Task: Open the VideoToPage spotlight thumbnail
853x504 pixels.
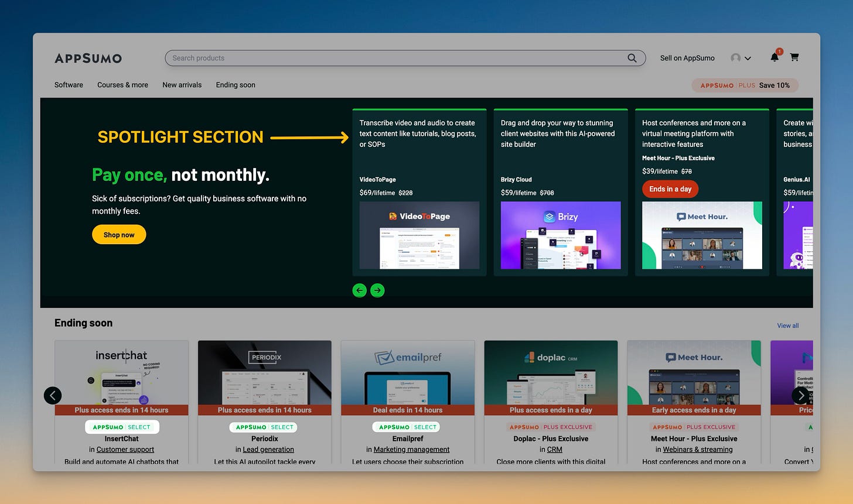Action: (x=419, y=235)
